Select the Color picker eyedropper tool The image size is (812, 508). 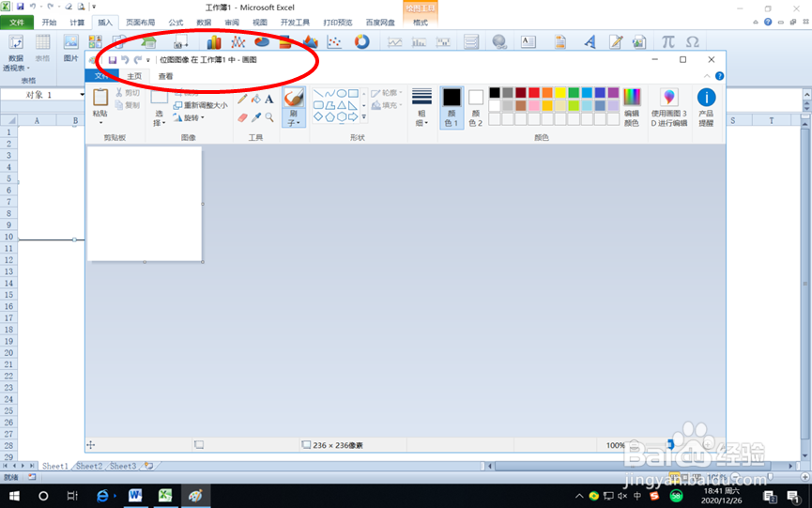256,117
